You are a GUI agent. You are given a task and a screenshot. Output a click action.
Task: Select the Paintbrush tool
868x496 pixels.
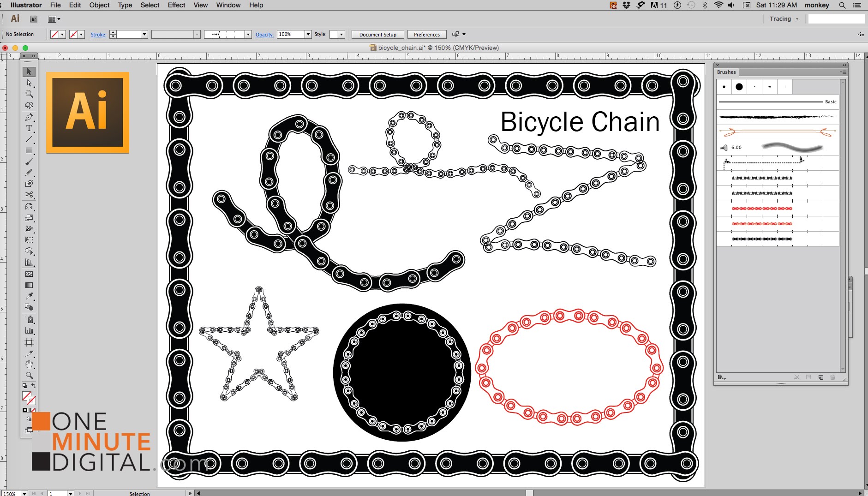[29, 162]
